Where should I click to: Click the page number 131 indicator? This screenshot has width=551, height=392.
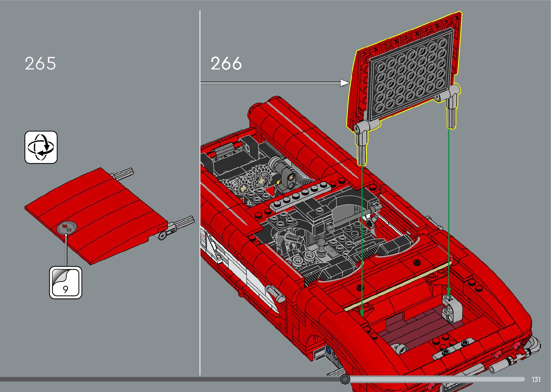[x=536, y=379]
